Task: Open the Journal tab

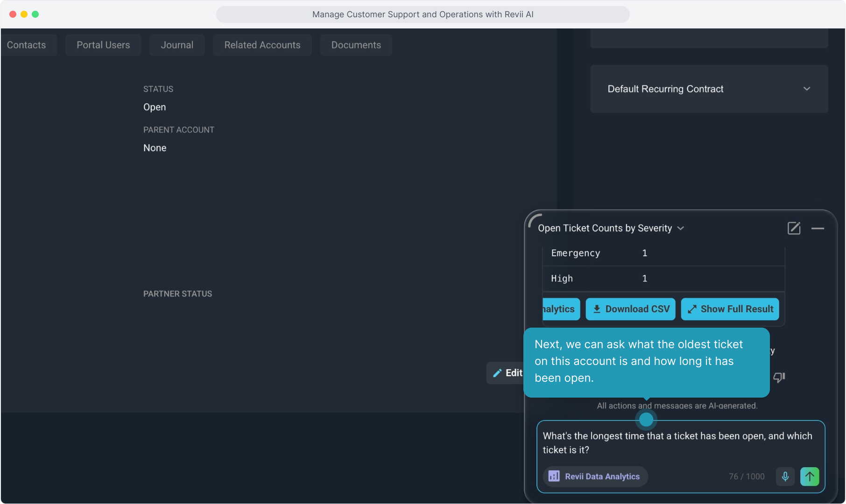Action: 177,45
